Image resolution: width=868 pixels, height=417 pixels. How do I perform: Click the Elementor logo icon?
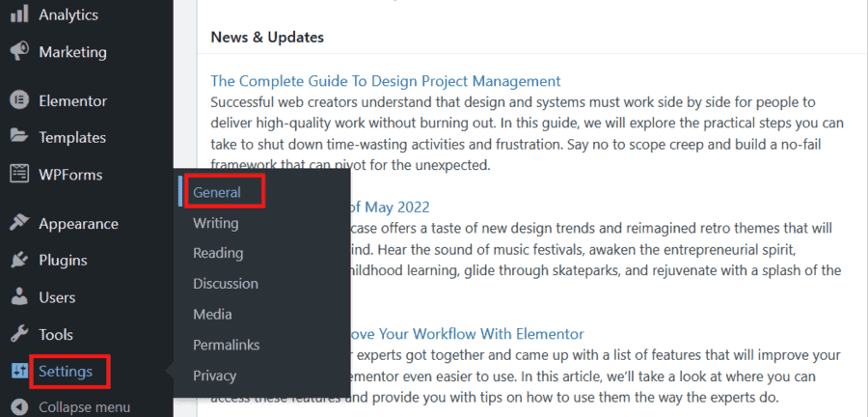pos(19,100)
